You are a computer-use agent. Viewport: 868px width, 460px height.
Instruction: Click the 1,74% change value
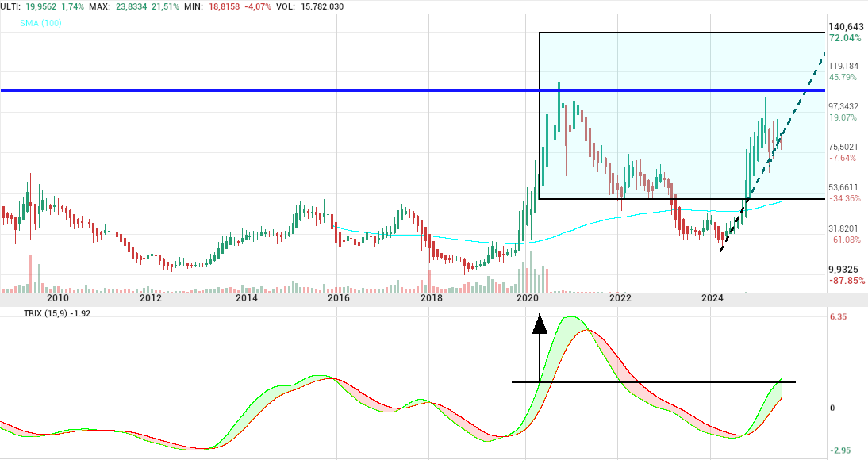tap(73, 6)
